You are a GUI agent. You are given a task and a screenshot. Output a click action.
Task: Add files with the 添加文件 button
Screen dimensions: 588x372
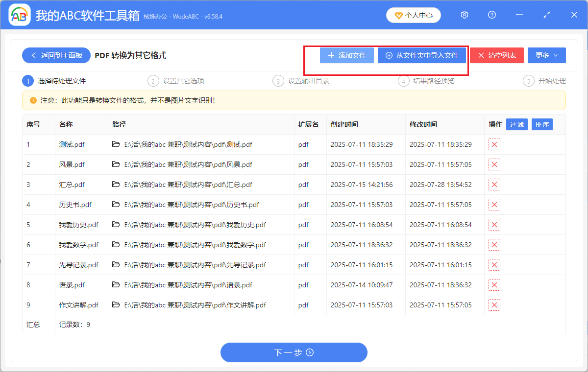pyautogui.click(x=346, y=55)
